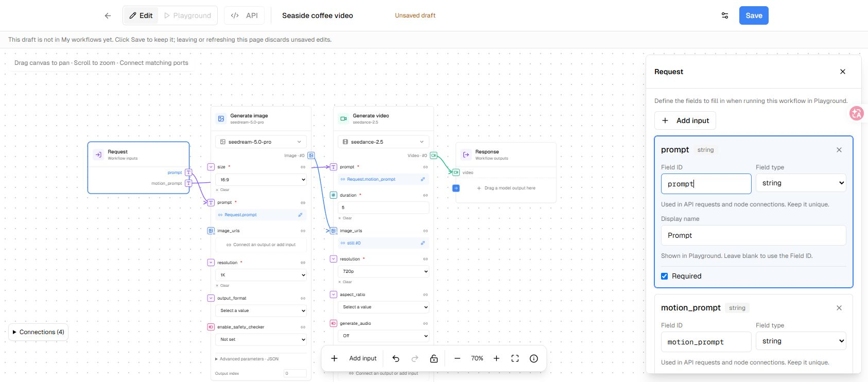This screenshot has height=382, width=868.
Task: Open the API tab
Action: (245, 15)
